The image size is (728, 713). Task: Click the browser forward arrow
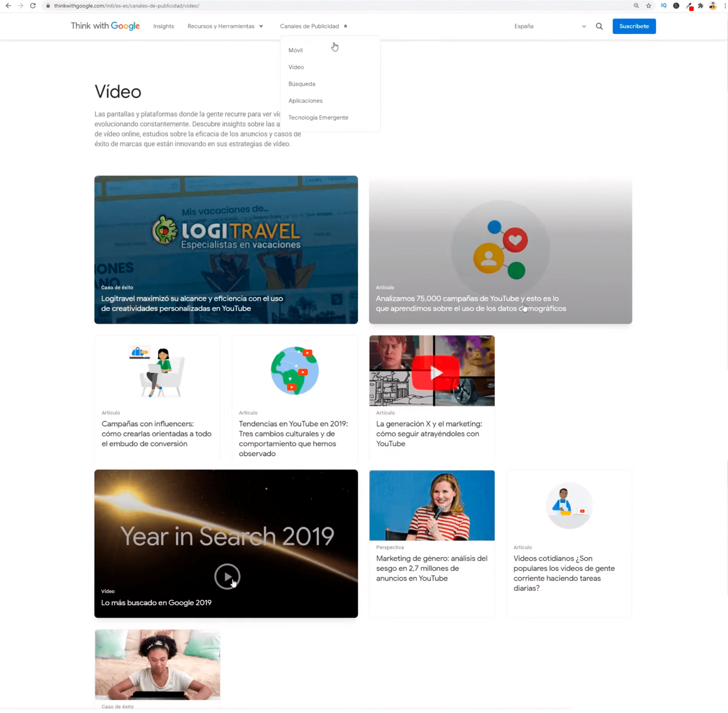tap(21, 6)
